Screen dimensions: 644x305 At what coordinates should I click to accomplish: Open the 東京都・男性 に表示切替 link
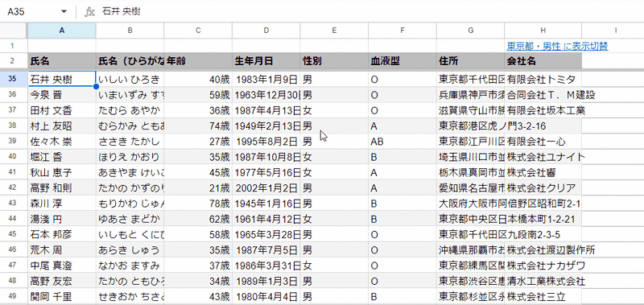pyautogui.click(x=557, y=47)
